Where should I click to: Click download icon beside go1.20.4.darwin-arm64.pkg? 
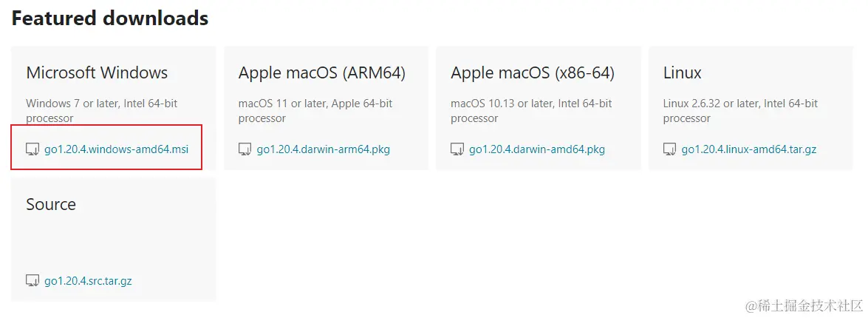point(245,149)
